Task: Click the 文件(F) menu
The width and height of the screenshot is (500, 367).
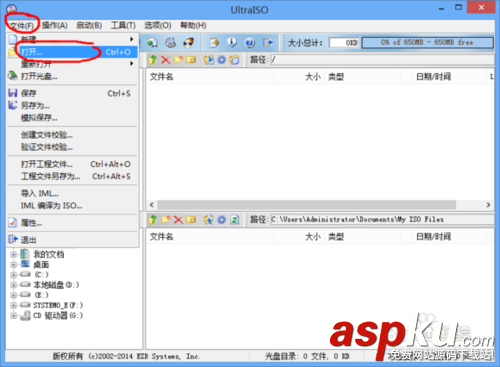Action: pos(22,25)
